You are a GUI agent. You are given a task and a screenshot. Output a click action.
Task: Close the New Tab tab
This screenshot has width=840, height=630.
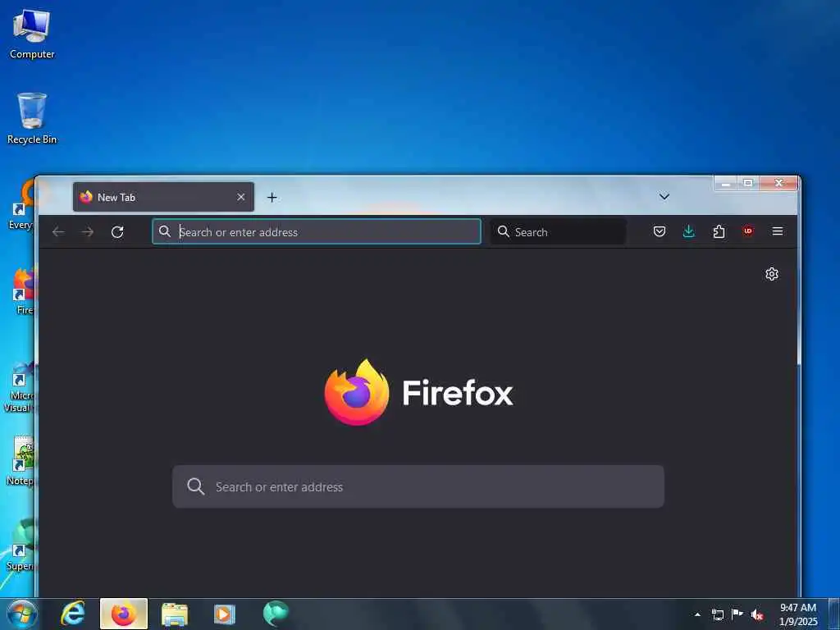tap(241, 197)
